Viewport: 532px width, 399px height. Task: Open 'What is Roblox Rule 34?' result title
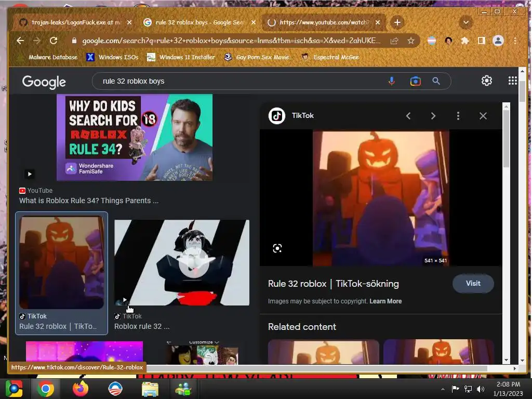[x=88, y=201]
